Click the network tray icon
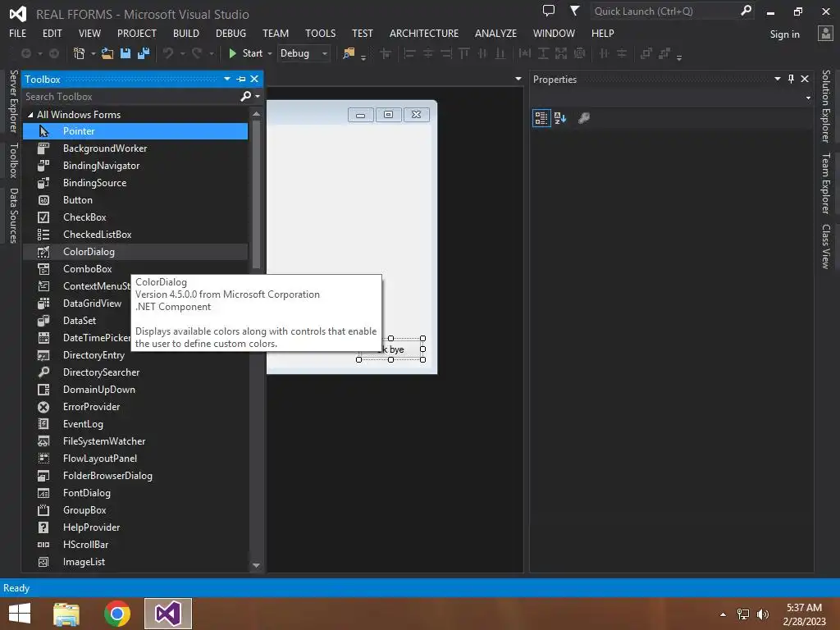This screenshot has width=840, height=630. [x=743, y=614]
